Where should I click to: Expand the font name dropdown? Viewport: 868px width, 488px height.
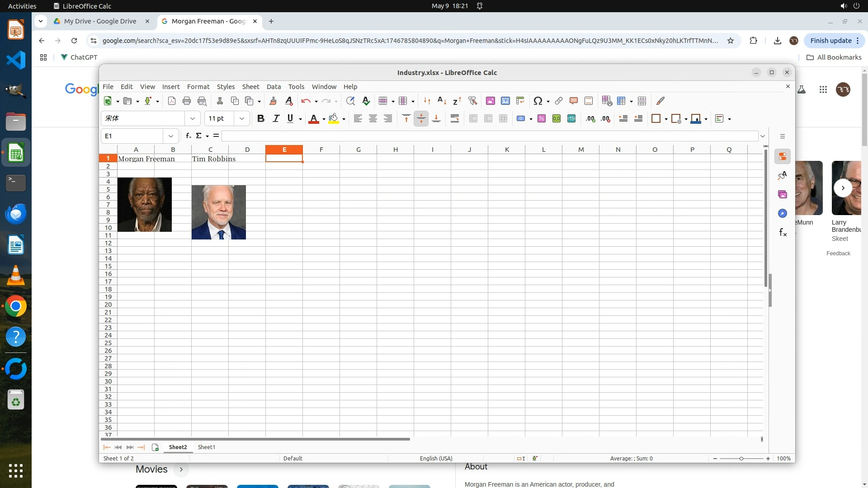[x=193, y=119]
